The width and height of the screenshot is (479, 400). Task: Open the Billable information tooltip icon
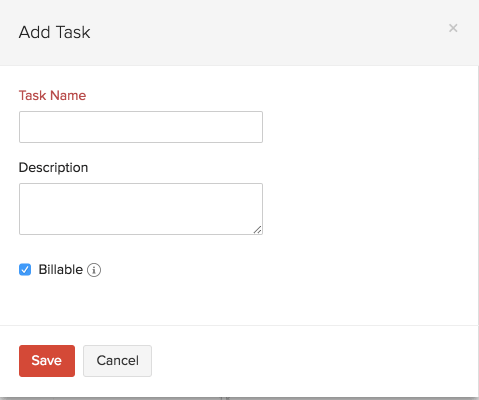click(94, 270)
